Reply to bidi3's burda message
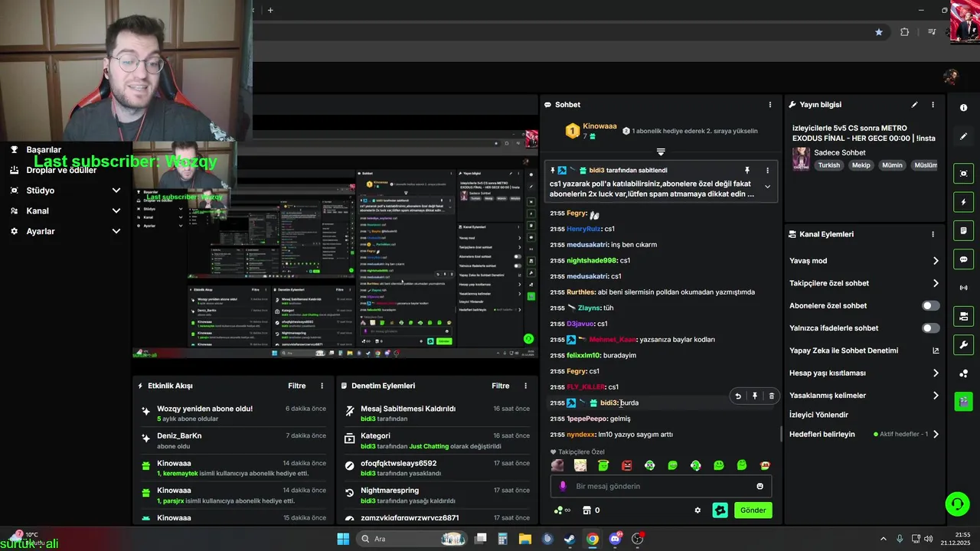Image resolution: width=980 pixels, height=551 pixels. 738,396
